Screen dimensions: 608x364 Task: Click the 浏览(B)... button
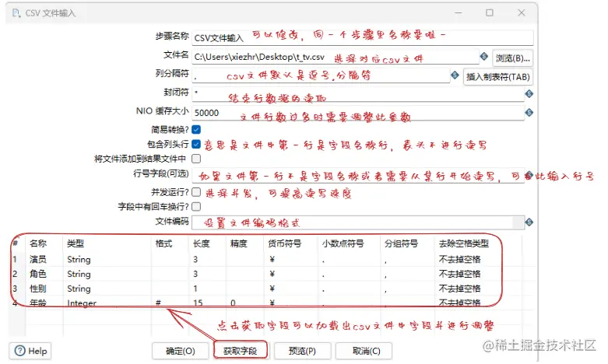[512, 58]
